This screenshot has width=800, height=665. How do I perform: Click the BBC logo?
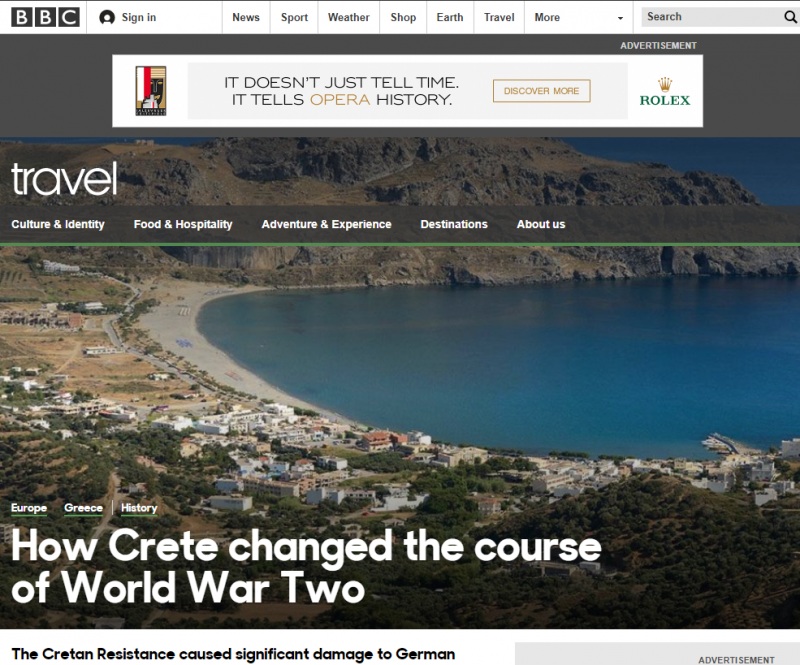(x=45, y=17)
